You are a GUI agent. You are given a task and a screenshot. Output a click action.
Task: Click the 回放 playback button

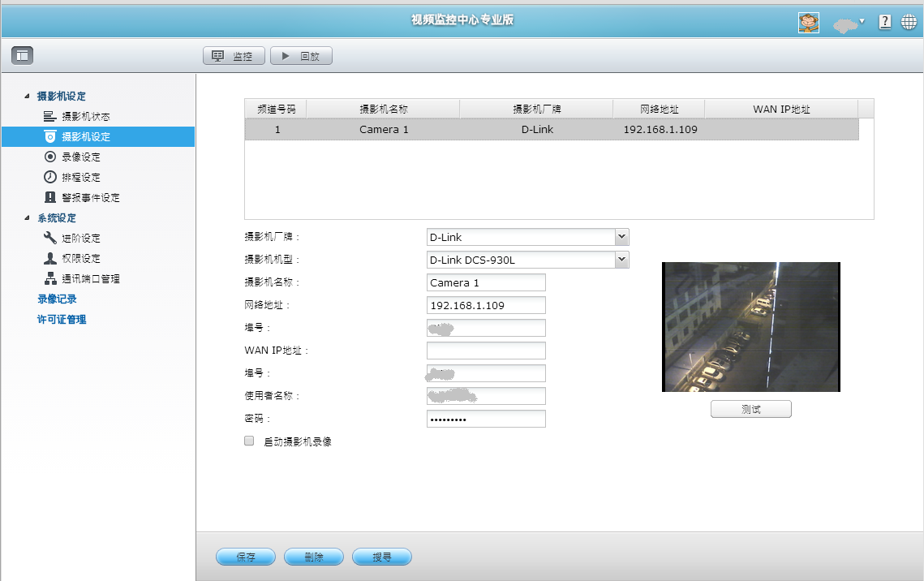point(301,56)
